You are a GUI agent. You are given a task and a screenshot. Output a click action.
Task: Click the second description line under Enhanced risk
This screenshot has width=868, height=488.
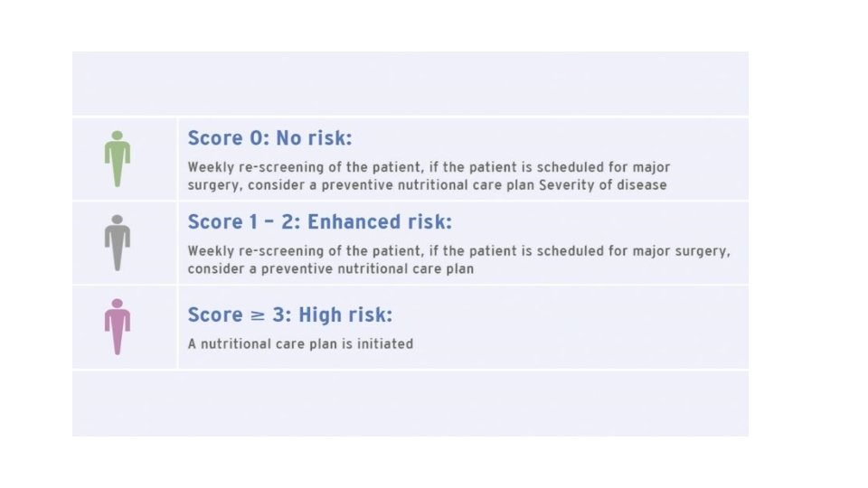click(x=330, y=269)
